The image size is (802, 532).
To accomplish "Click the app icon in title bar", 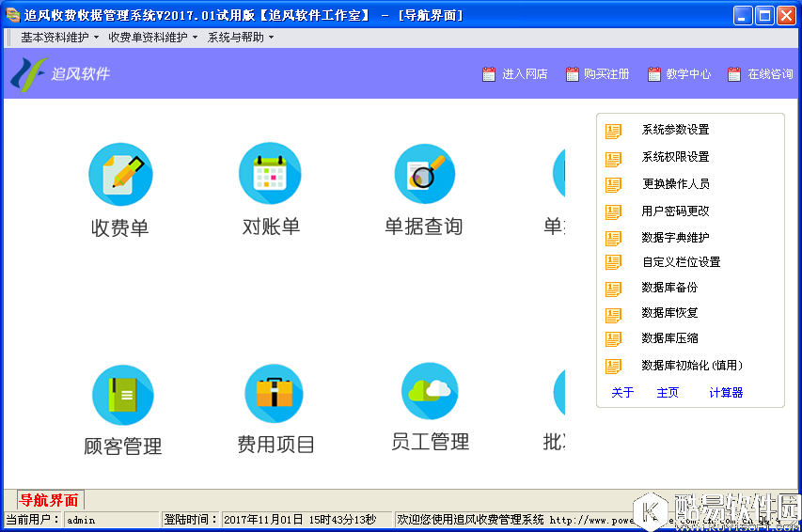I will [x=13, y=15].
